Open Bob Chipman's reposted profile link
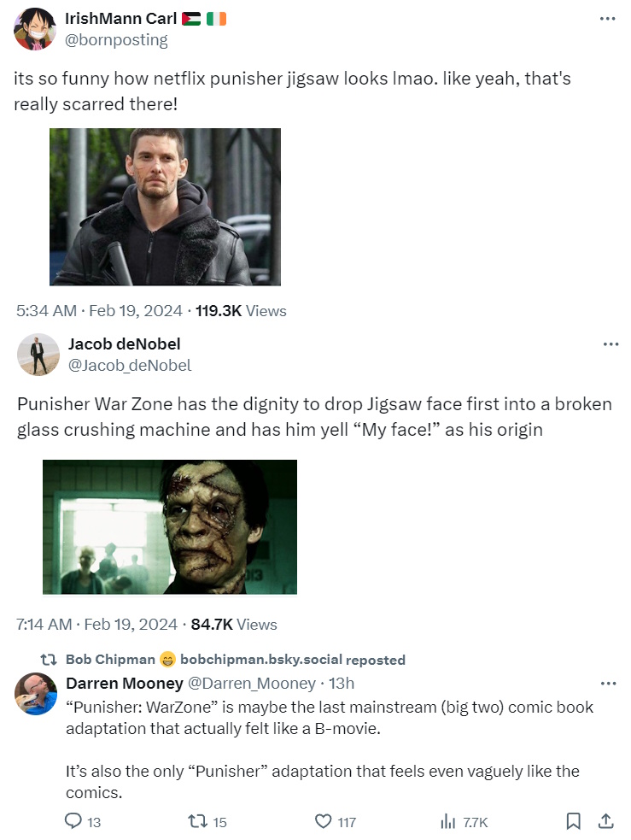Screen dimensions: 631x840 point(110,660)
